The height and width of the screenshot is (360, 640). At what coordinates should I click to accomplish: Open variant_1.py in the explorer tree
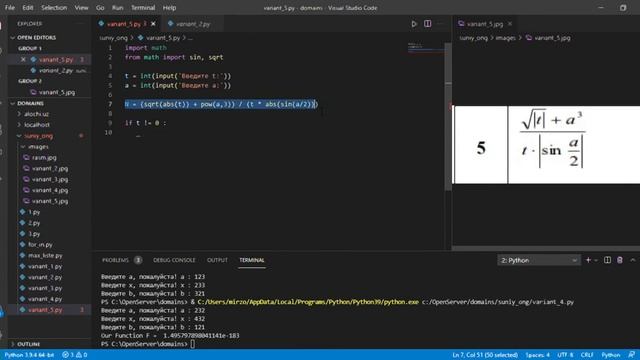(x=45, y=266)
